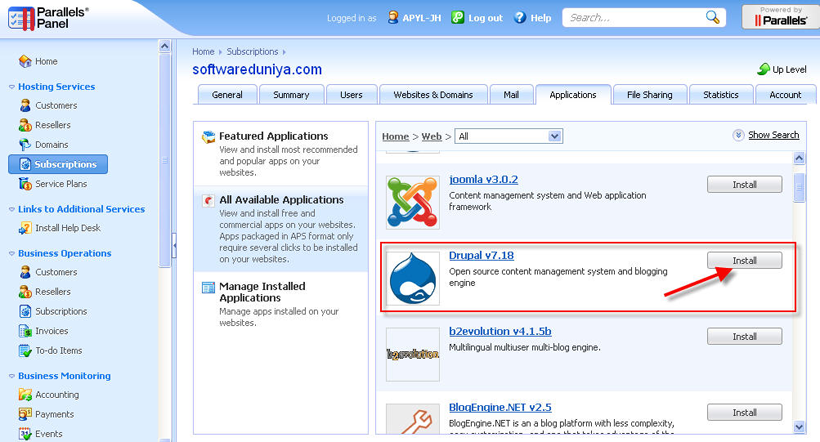Collapse Links to Additional Services section

click(x=12, y=209)
